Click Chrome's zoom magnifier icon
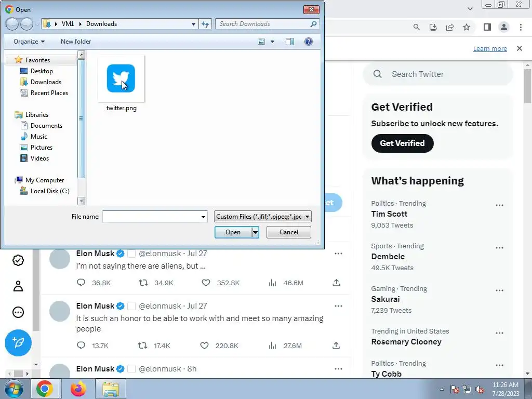 416,27
